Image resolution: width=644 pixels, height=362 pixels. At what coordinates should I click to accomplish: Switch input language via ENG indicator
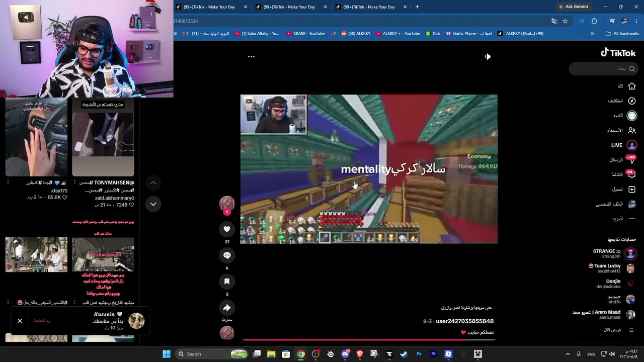click(591, 354)
